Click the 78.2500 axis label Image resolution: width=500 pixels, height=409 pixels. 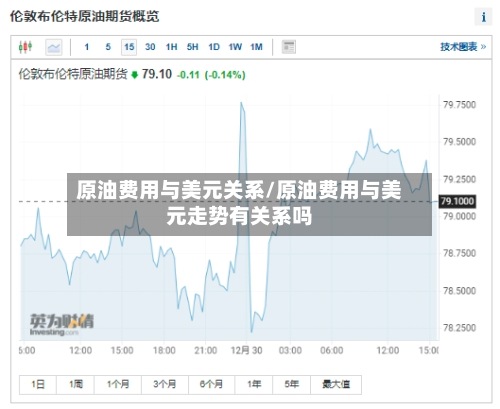(x=459, y=328)
